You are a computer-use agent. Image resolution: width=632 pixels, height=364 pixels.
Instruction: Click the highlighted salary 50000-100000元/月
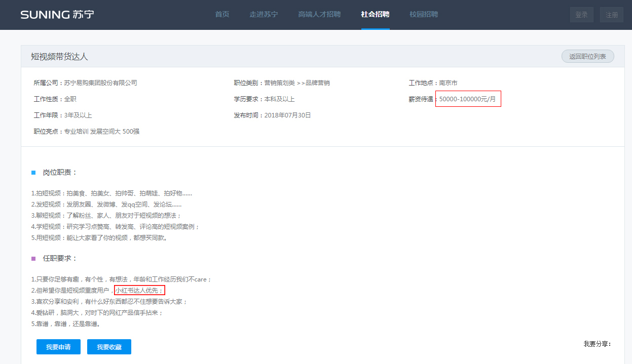(468, 99)
